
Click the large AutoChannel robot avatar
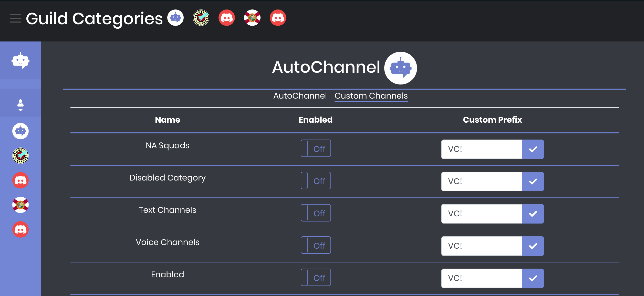point(401,68)
